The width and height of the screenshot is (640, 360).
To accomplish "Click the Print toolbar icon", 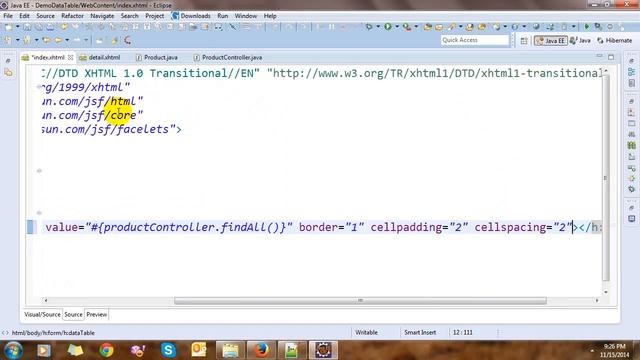I will click(50, 27).
